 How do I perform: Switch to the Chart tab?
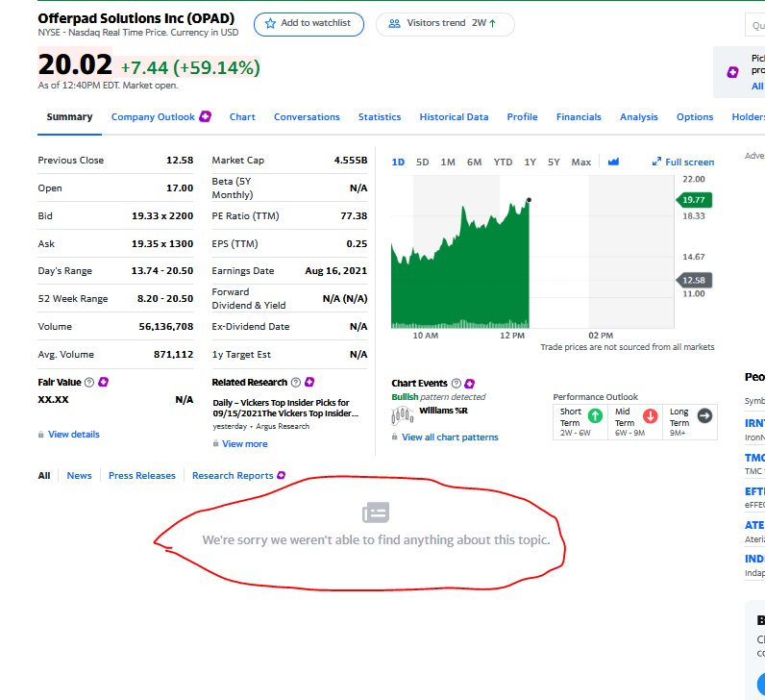click(x=242, y=116)
